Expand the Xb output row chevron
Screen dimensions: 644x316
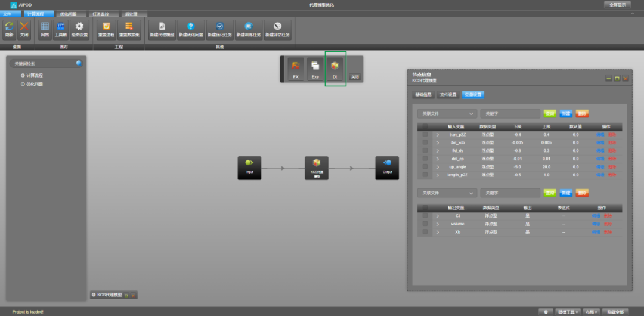[438, 232]
